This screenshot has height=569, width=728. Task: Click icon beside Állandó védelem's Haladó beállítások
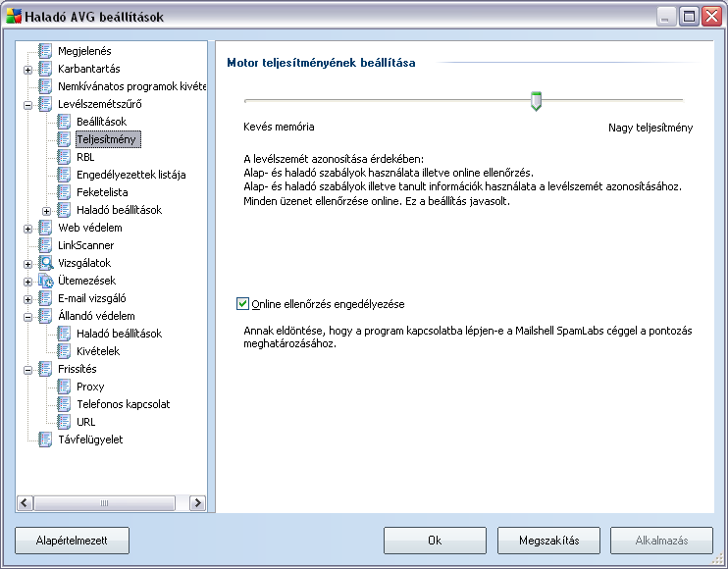pyautogui.click(x=64, y=334)
